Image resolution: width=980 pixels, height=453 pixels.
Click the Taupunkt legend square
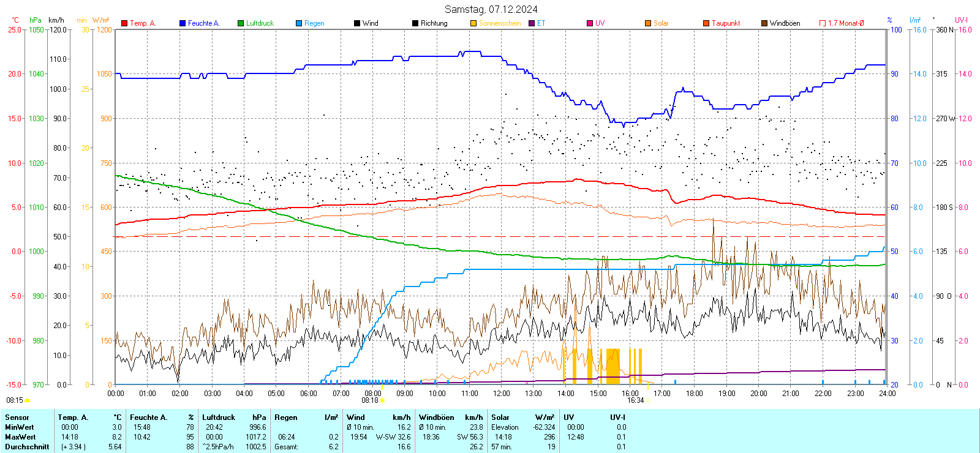tap(706, 23)
